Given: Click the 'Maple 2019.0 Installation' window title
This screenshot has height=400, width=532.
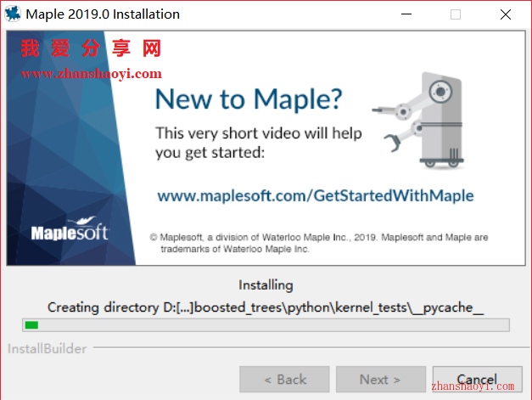Looking at the screenshot, I should [x=103, y=14].
